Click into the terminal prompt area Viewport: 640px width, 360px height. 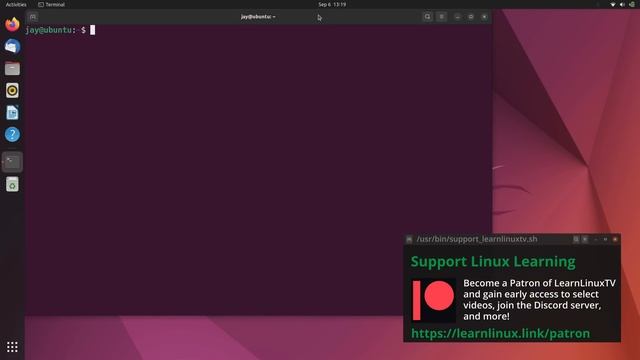tap(259, 169)
